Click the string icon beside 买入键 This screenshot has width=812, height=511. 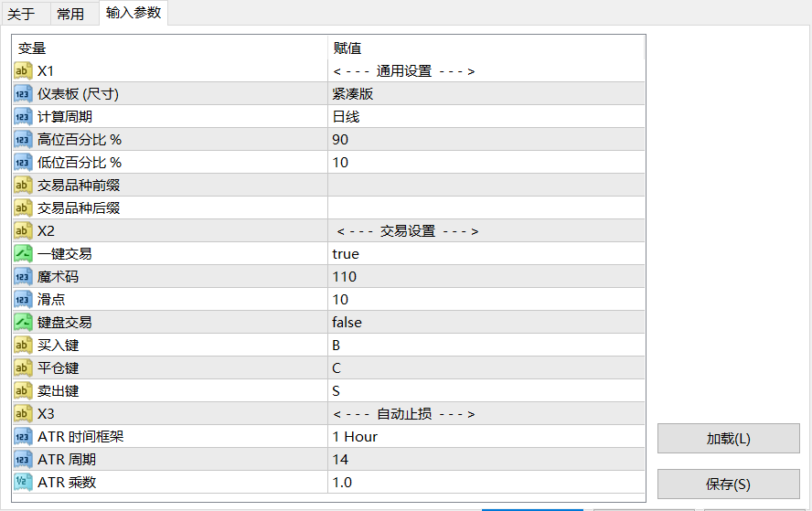click(24, 346)
